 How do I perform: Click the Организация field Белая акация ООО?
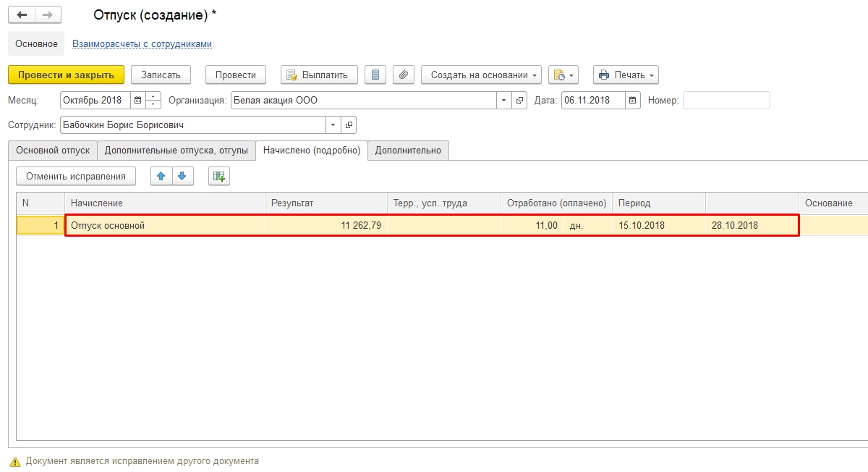(364, 101)
